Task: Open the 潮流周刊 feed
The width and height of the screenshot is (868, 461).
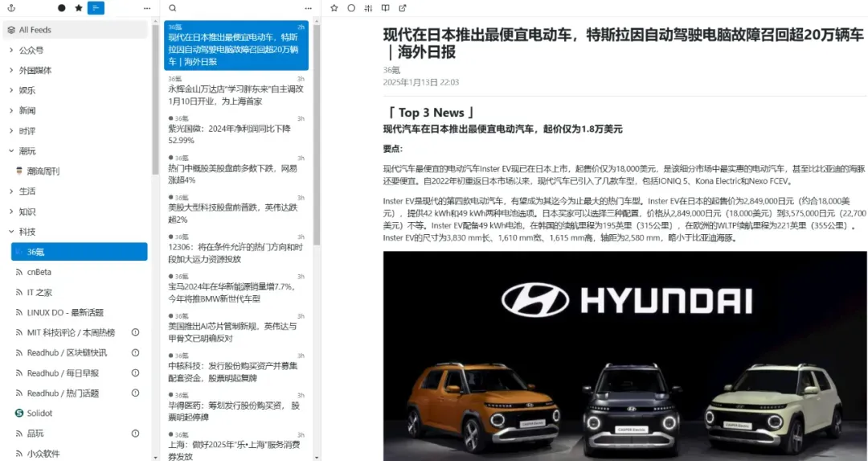Action: [x=79, y=171]
